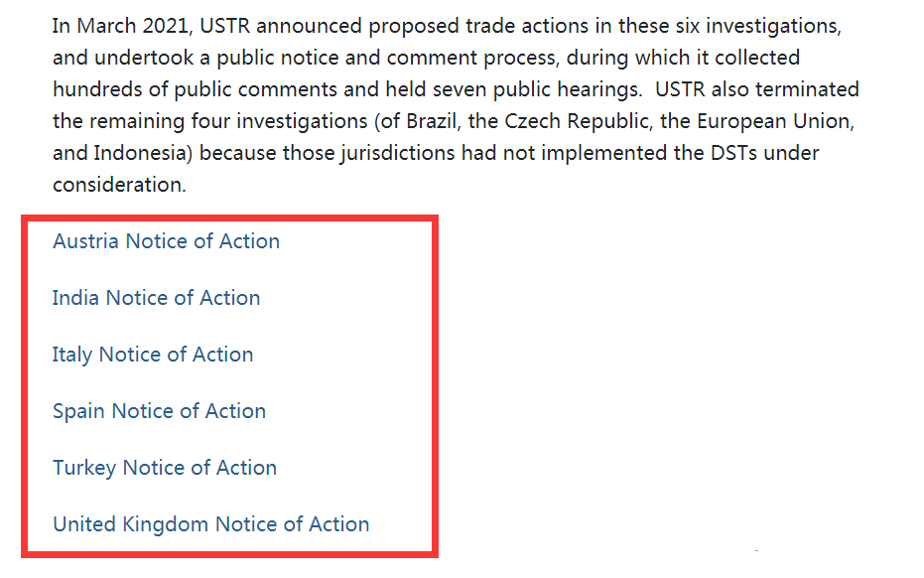Open the India Notice of Action link

[156, 298]
